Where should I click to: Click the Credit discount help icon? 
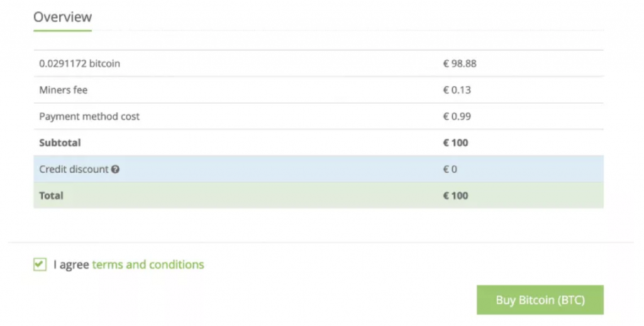(116, 169)
